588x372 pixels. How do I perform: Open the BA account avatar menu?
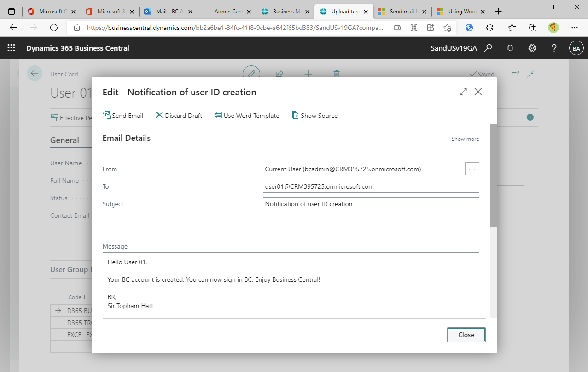[x=576, y=47]
